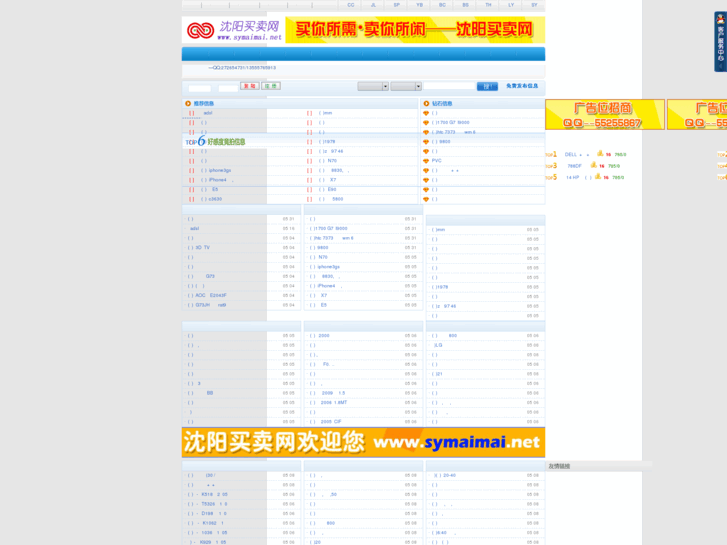Click the TOP1 rank badge

551,154
